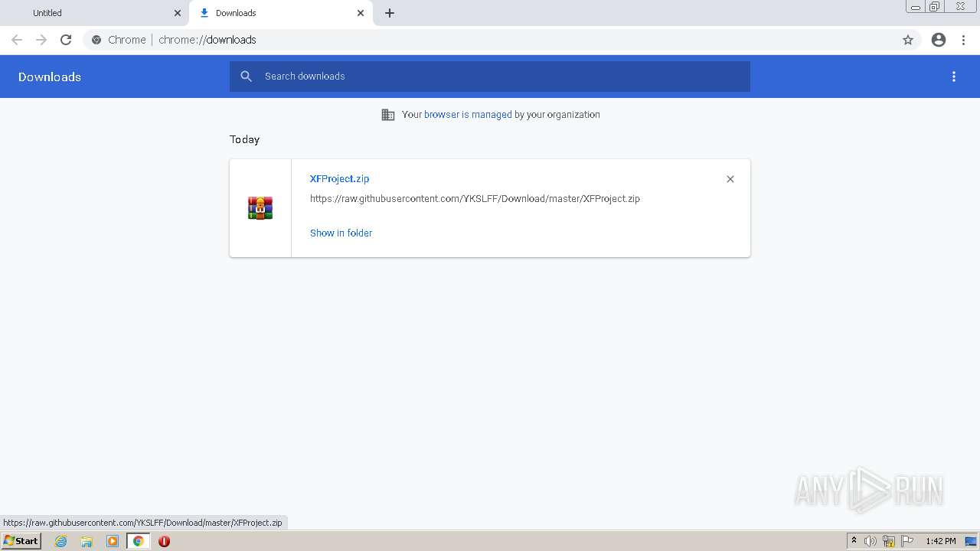Click into the Search downloads field
Screen dimensions: 980x551
tap(490, 77)
